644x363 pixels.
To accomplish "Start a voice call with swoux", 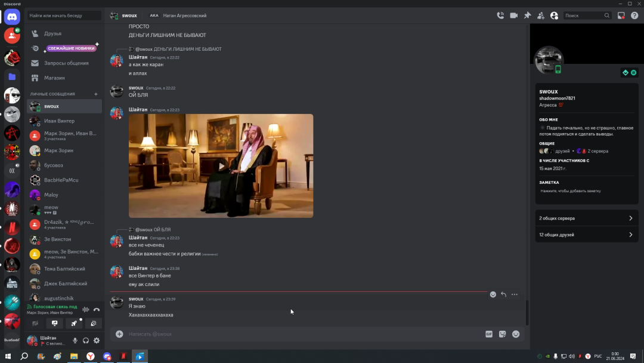I will pos(500,16).
